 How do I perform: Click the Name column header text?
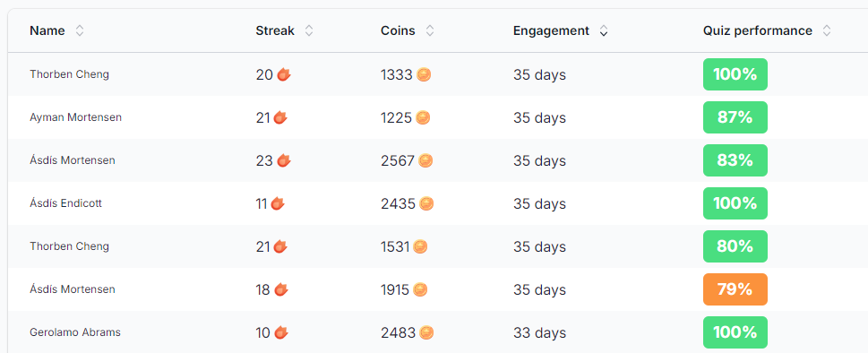pyautogui.click(x=47, y=31)
